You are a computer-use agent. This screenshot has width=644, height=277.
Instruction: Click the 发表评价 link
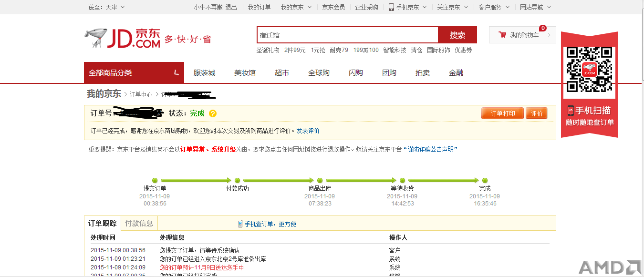pyautogui.click(x=308, y=131)
